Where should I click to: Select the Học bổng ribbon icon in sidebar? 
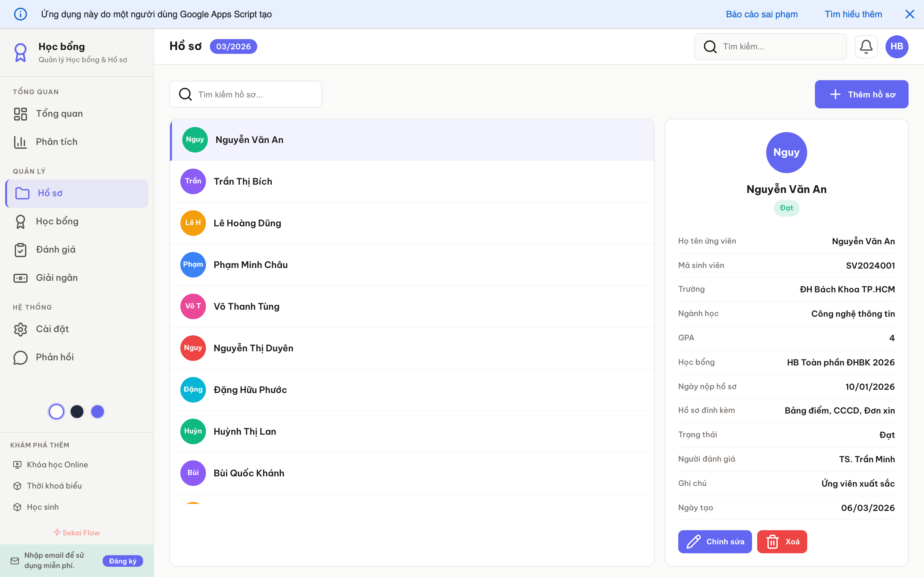pyautogui.click(x=20, y=221)
